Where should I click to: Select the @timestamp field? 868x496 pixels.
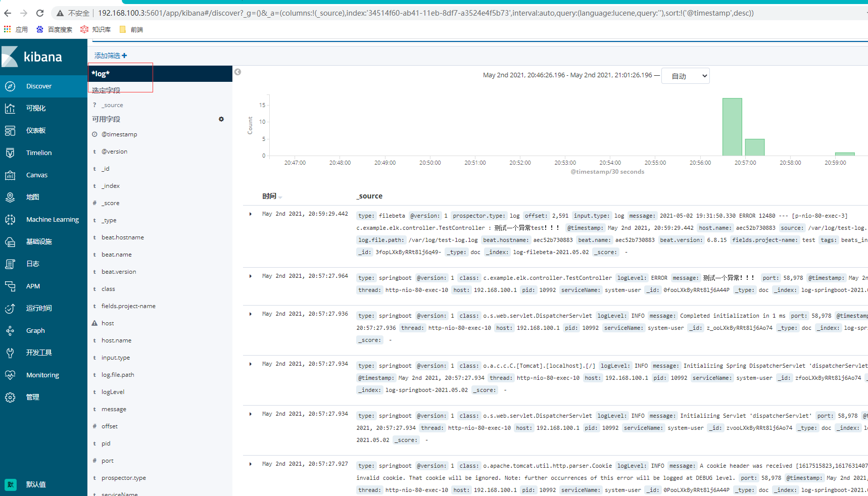pos(119,134)
